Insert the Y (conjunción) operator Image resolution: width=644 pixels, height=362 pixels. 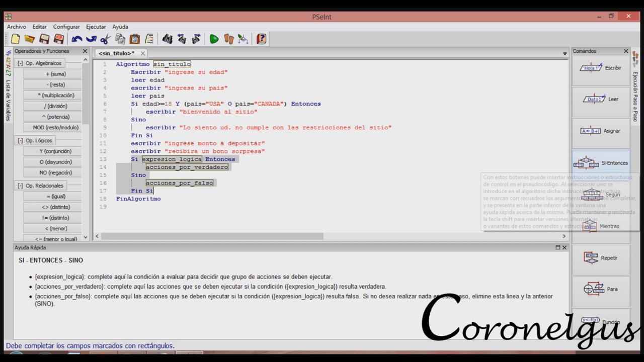[x=52, y=151]
